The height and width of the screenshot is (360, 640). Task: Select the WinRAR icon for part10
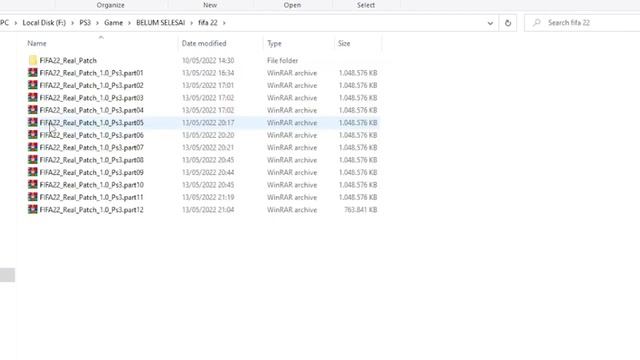33,185
